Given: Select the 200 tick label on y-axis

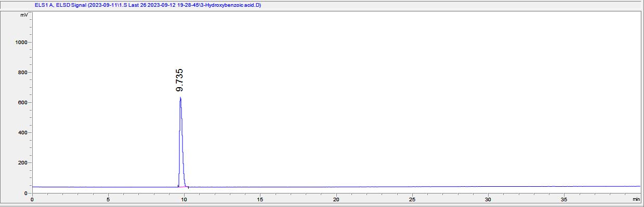Looking at the screenshot, I should [x=23, y=163].
